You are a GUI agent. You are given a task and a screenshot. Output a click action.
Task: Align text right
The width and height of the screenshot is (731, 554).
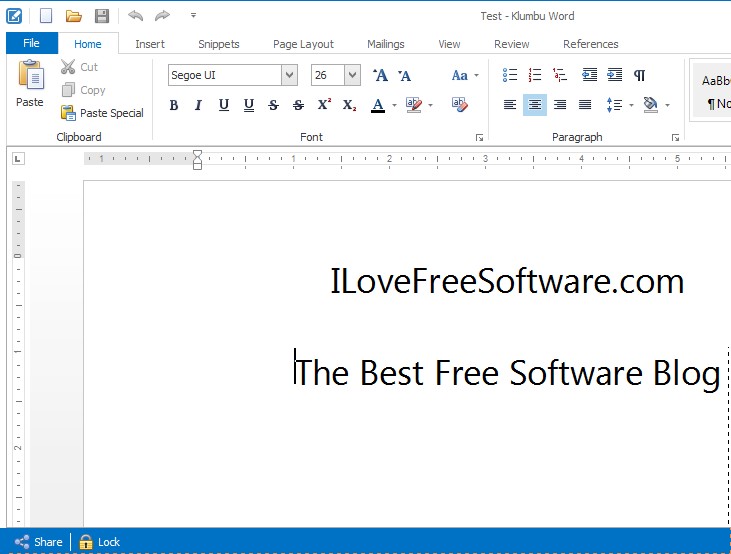pos(560,104)
